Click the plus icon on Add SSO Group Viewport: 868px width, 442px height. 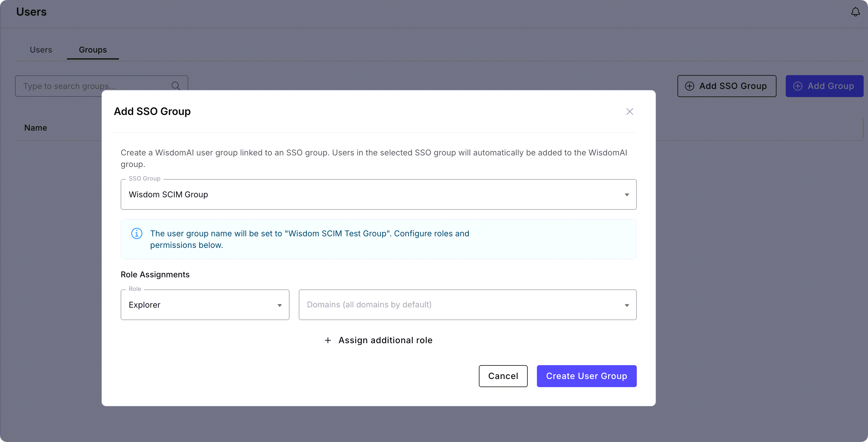[690, 86]
